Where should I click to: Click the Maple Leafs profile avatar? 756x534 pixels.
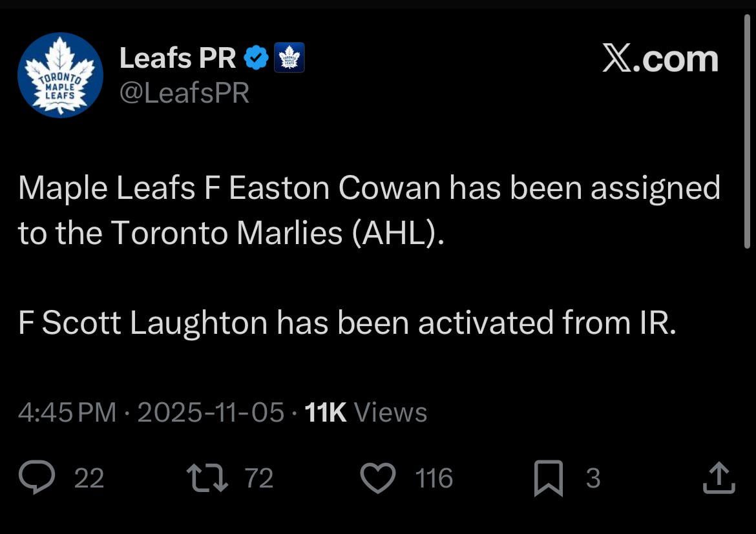click(x=60, y=75)
